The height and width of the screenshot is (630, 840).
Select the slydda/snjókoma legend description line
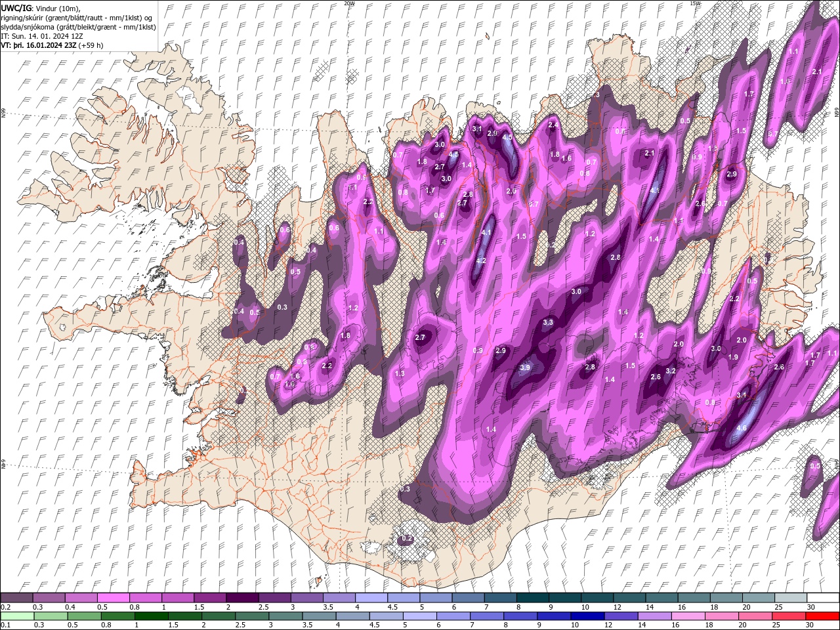pos(79,27)
